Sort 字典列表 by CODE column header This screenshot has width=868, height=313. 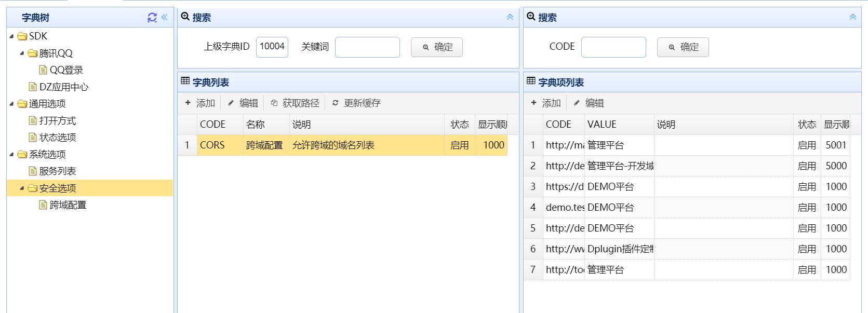[x=220, y=125]
